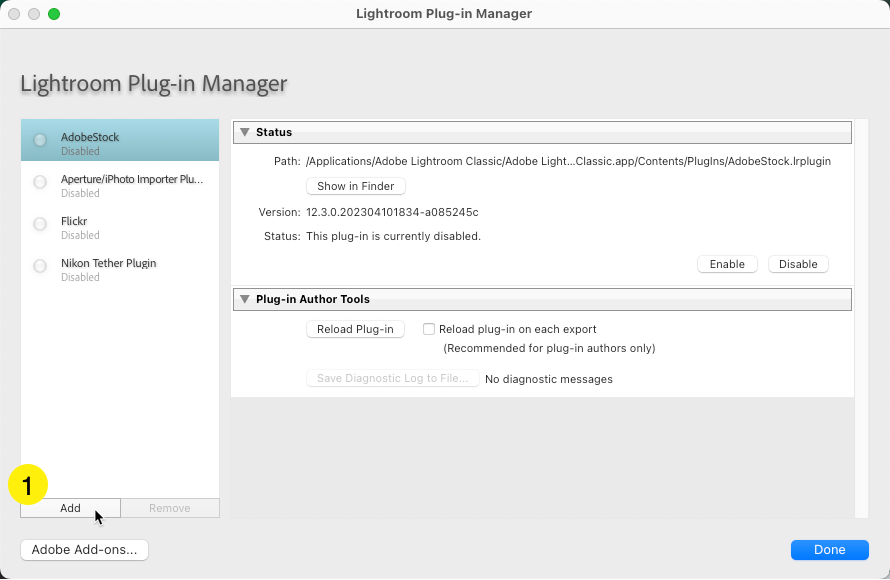Click 'Recommended for plug-in authors only' text
Image resolution: width=890 pixels, height=580 pixels.
point(549,348)
